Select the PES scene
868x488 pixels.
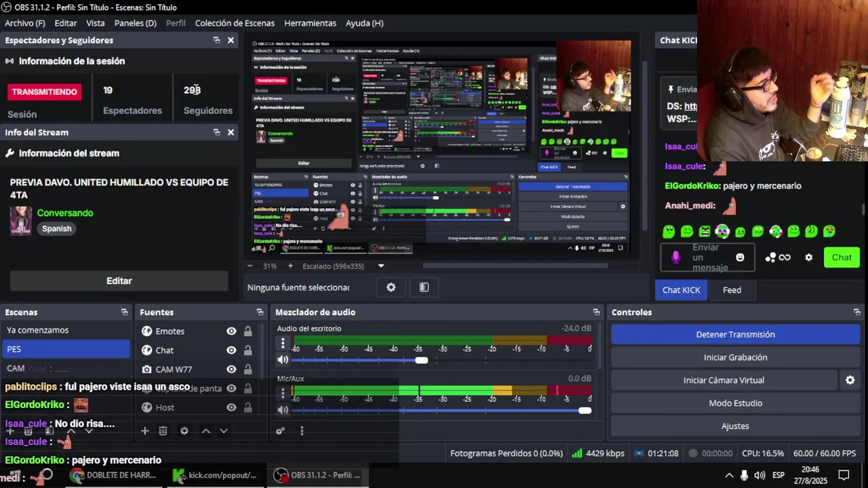65,349
